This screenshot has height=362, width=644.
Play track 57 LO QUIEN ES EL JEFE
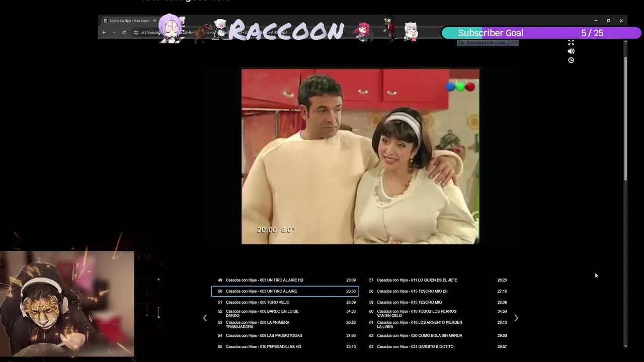pyautogui.click(x=438, y=280)
